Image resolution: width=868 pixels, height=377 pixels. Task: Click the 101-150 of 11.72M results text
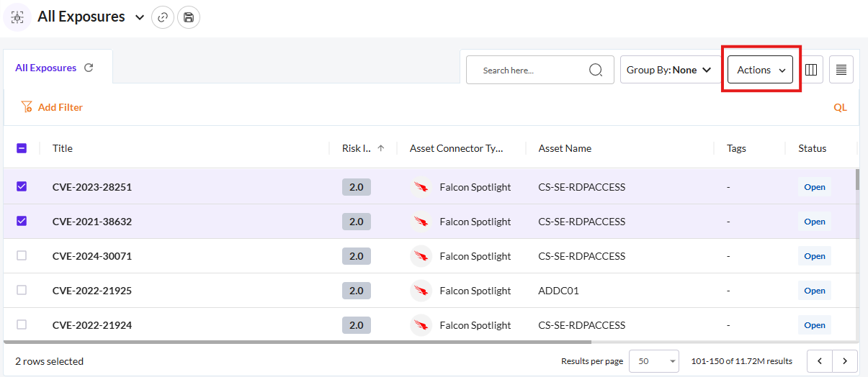click(742, 361)
